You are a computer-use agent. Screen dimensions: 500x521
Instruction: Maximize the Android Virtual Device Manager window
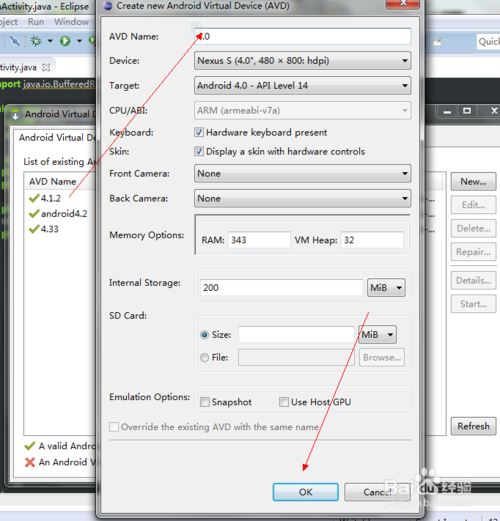[467, 110]
